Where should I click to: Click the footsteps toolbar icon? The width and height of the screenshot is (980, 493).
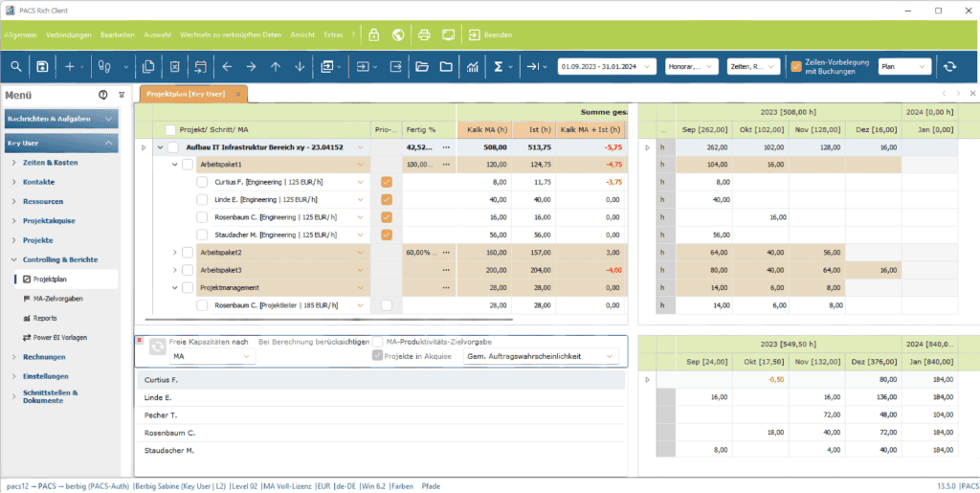pyautogui.click(x=103, y=67)
